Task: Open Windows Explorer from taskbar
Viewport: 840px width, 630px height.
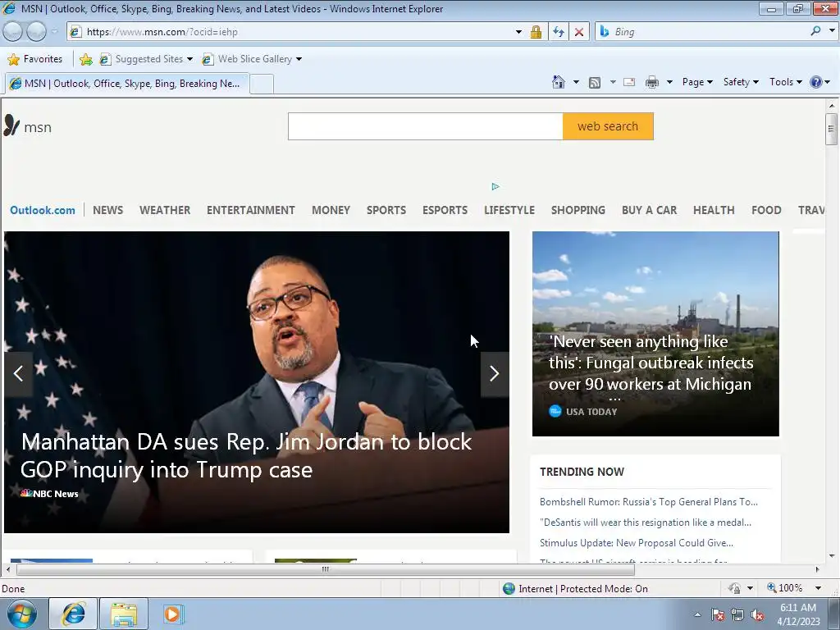Action: click(x=124, y=614)
